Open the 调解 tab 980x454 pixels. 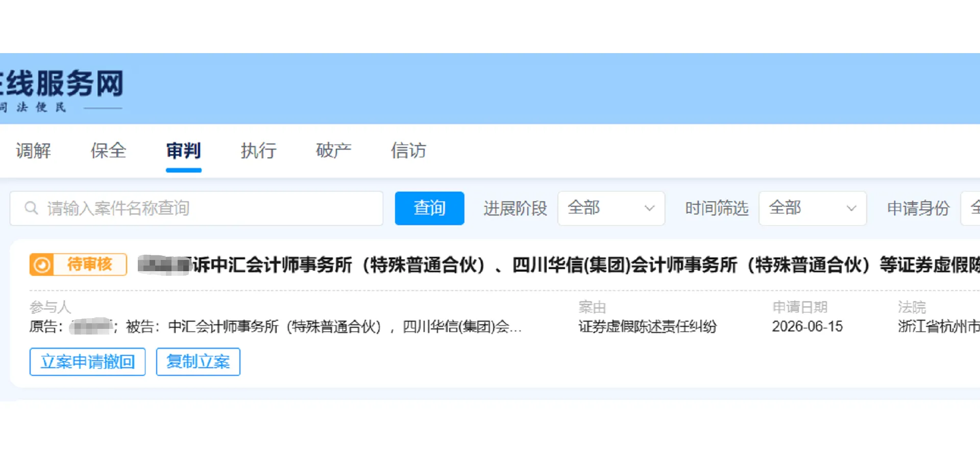tap(33, 151)
